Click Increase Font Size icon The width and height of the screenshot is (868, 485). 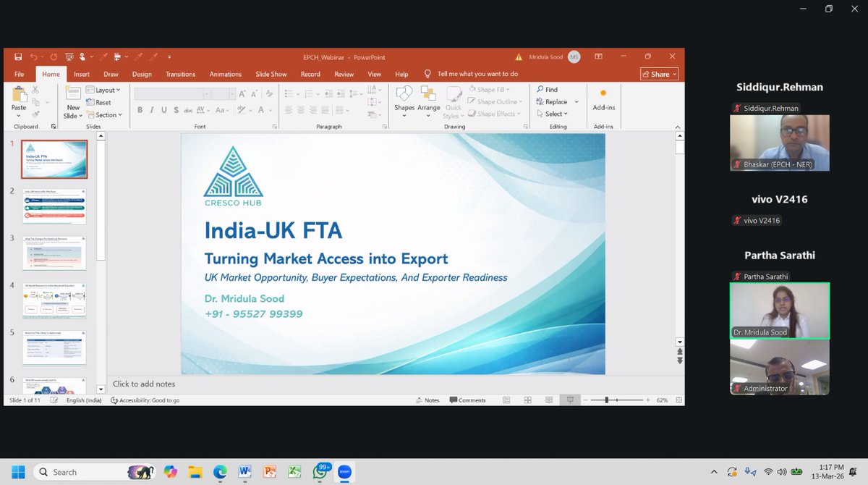pyautogui.click(x=242, y=93)
